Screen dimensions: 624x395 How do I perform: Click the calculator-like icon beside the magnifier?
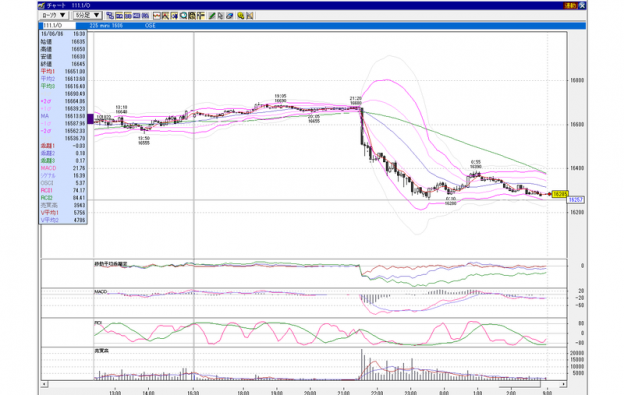pyautogui.click(x=192, y=16)
